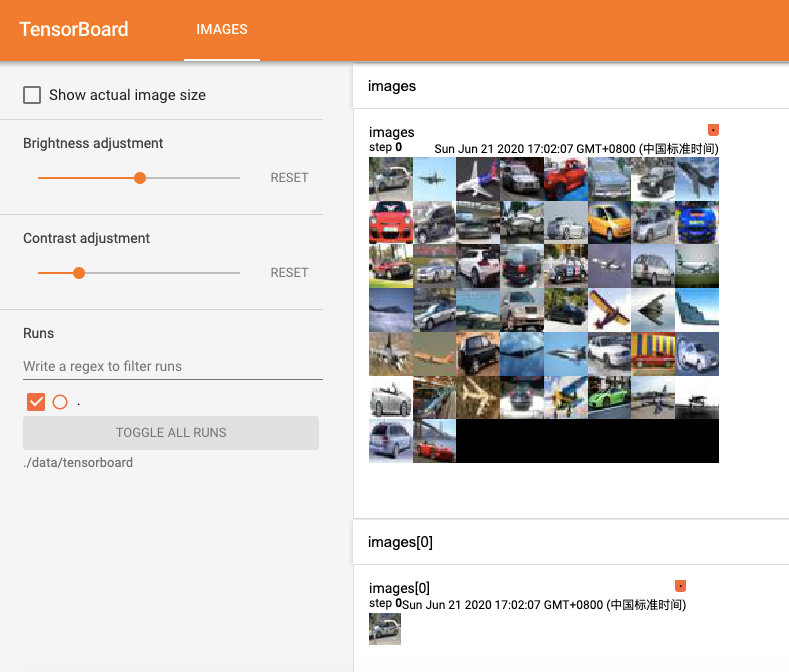Click the small images[0] car thumbnail

point(385,629)
